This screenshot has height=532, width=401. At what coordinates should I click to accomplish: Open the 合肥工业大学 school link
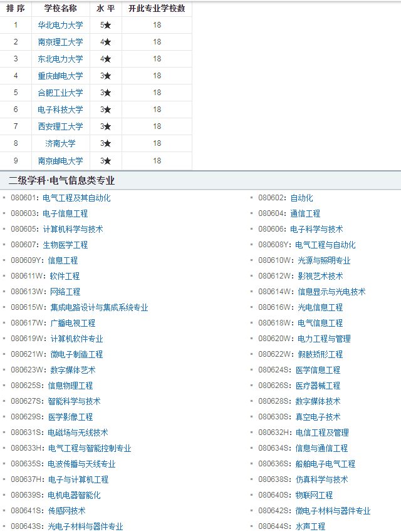pyautogui.click(x=60, y=93)
